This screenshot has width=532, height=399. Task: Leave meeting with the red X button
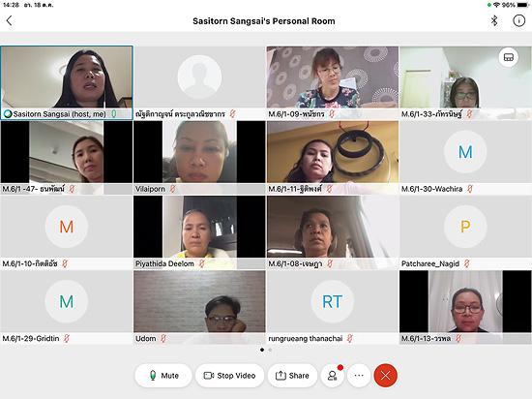point(385,375)
